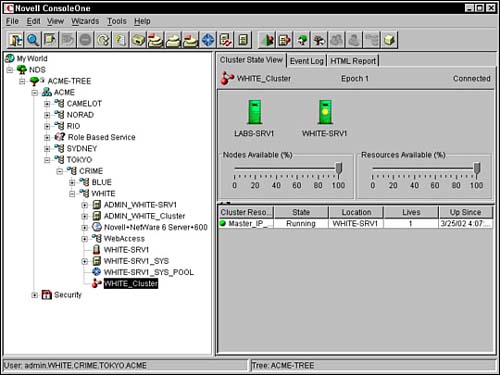Expand the CAMELOT container
Screen dimensions: 500x375
(47, 104)
